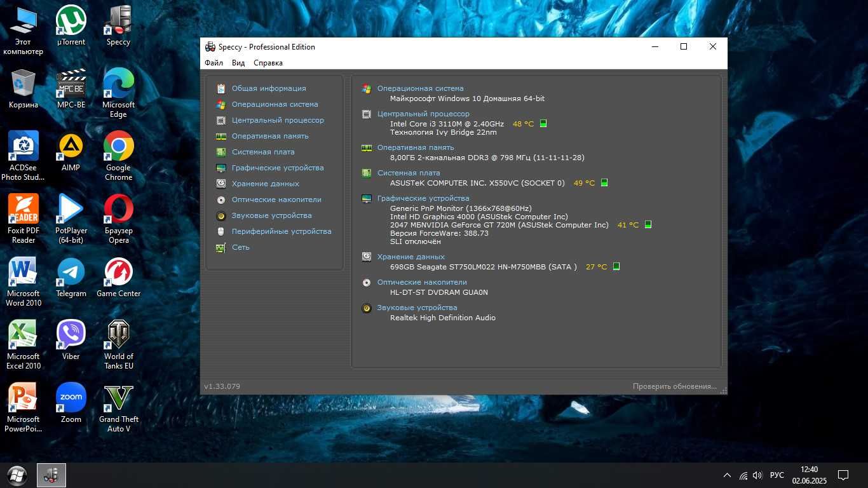
Task: Open Оптические накопители in the sidebar
Action: coord(276,200)
